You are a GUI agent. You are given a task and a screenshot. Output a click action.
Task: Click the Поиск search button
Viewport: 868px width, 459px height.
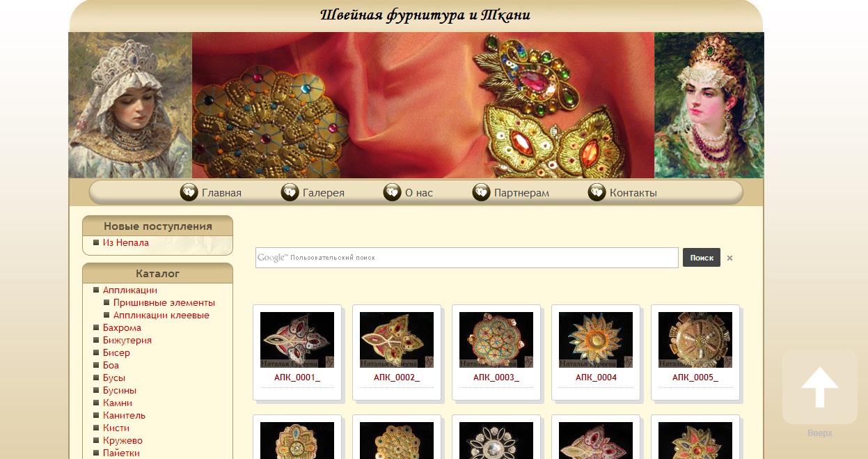(x=702, y=258)
